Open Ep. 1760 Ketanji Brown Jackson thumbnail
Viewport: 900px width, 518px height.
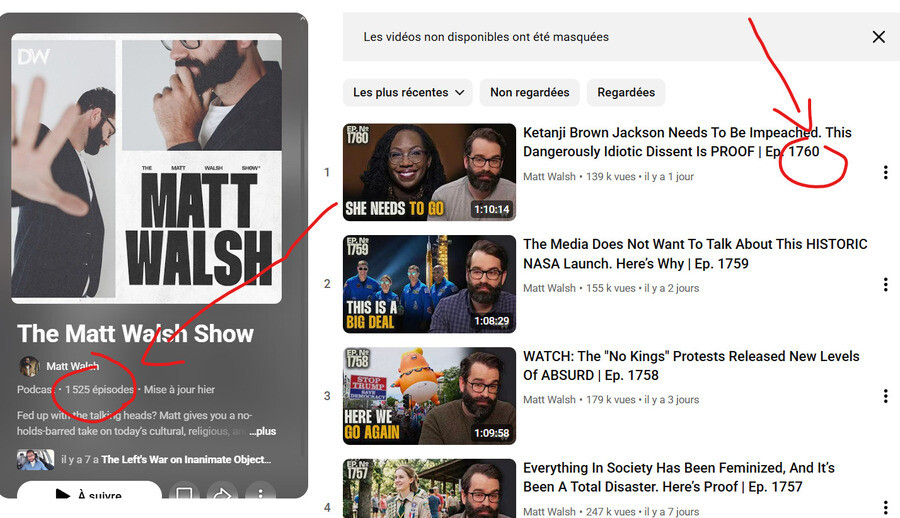click(429, 172)
